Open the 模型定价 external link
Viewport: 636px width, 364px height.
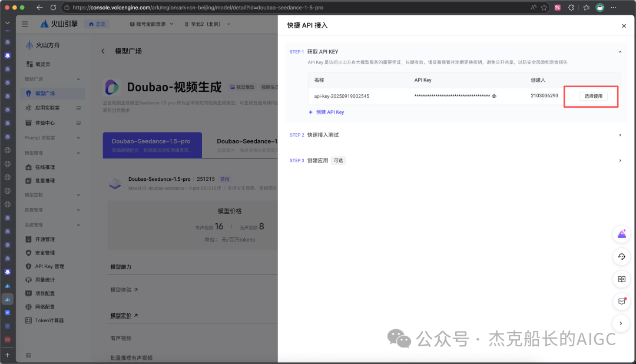tap(124, 315)
